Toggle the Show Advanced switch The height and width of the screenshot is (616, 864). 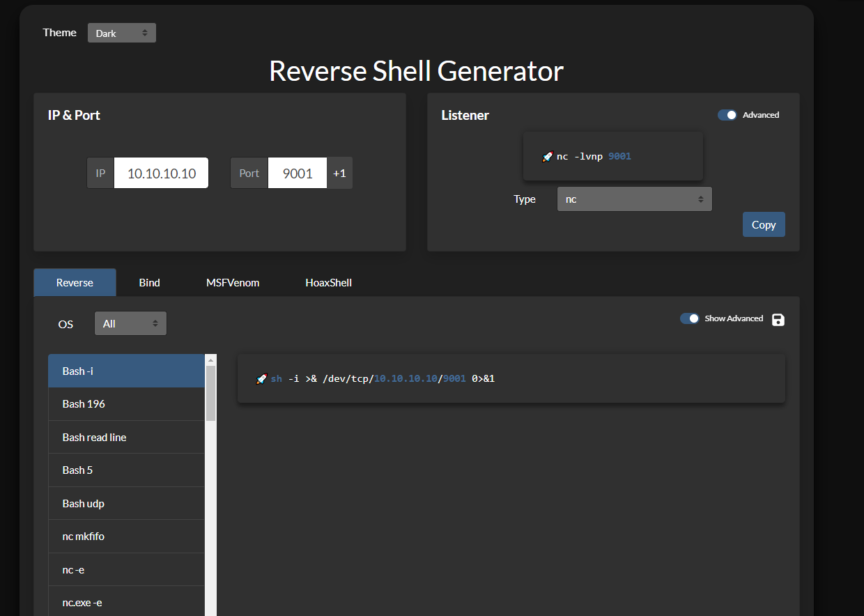coord(690,318)
